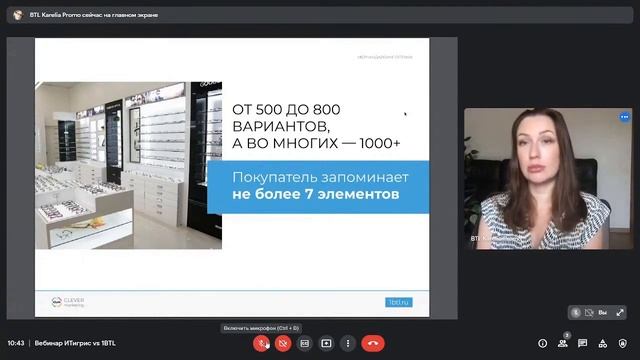The width and height of the screenshot is (640, 360).
Task: Turn on the camera using red camera button
Action: (283, 343)
